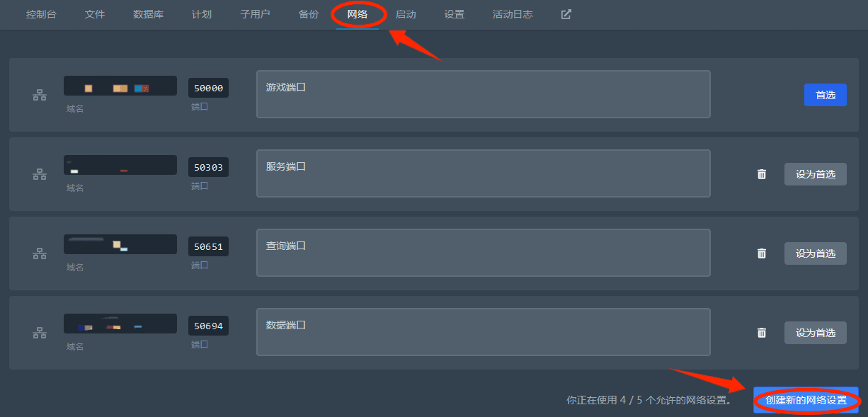Open the external link icon in navigation
Screen dimensions: 868x417
tap(566, 14)
